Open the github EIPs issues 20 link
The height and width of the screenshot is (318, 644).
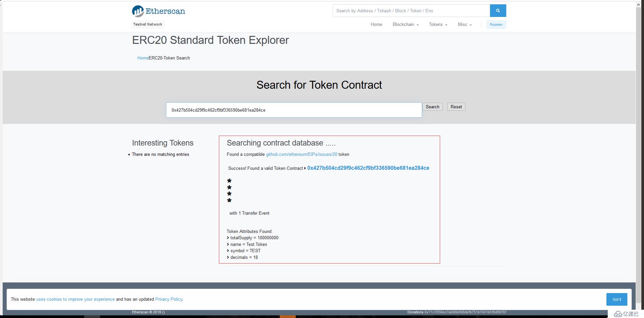click(x=301, y=155)
